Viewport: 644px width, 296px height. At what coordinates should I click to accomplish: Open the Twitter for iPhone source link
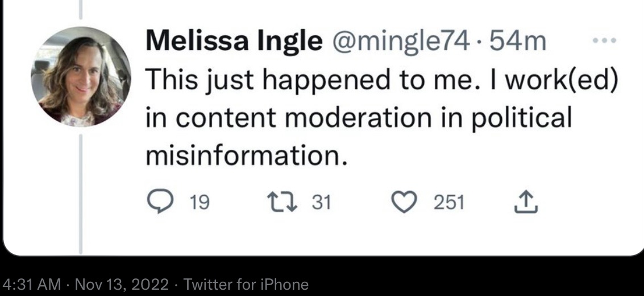247,284
